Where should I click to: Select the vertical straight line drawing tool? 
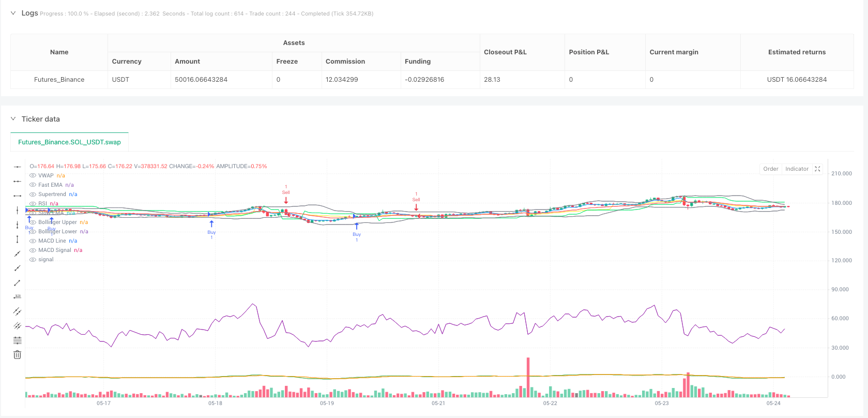coord(17,239)
